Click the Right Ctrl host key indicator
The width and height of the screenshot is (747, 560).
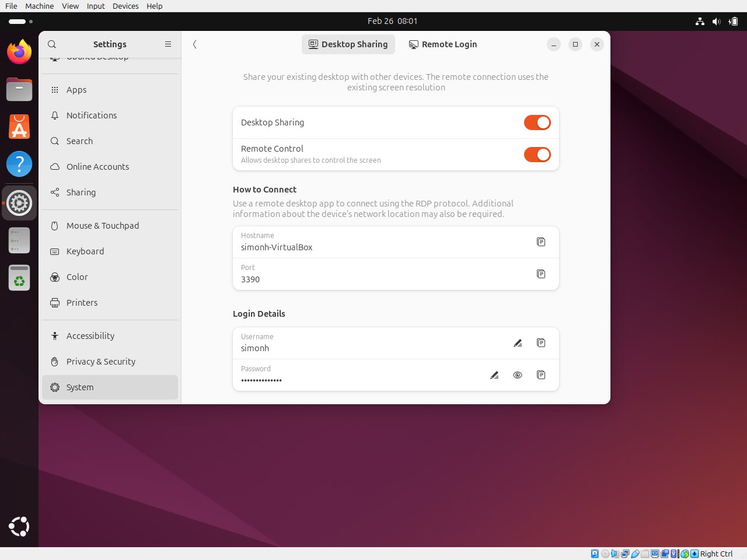tap(716, 554)
